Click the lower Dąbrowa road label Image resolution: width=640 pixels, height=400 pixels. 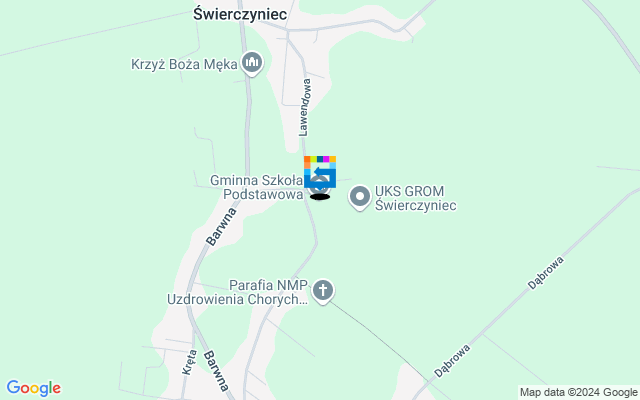click(x=452, y=361)
